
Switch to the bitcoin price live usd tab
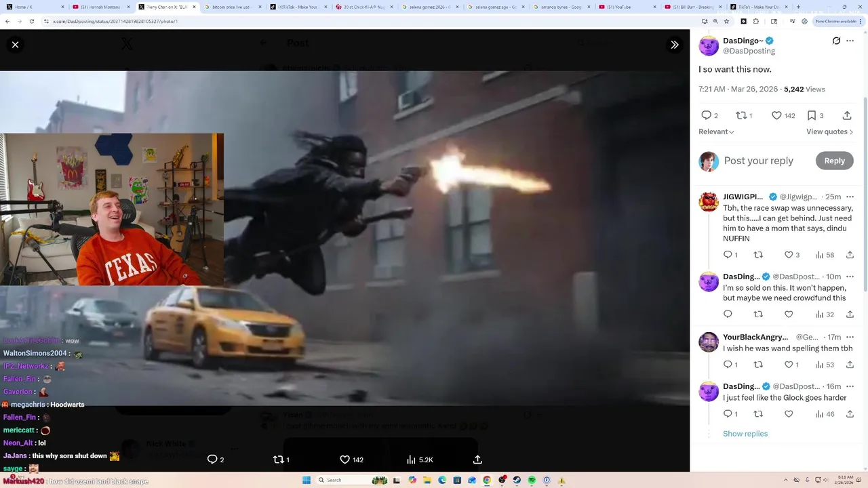coord(232,7)
